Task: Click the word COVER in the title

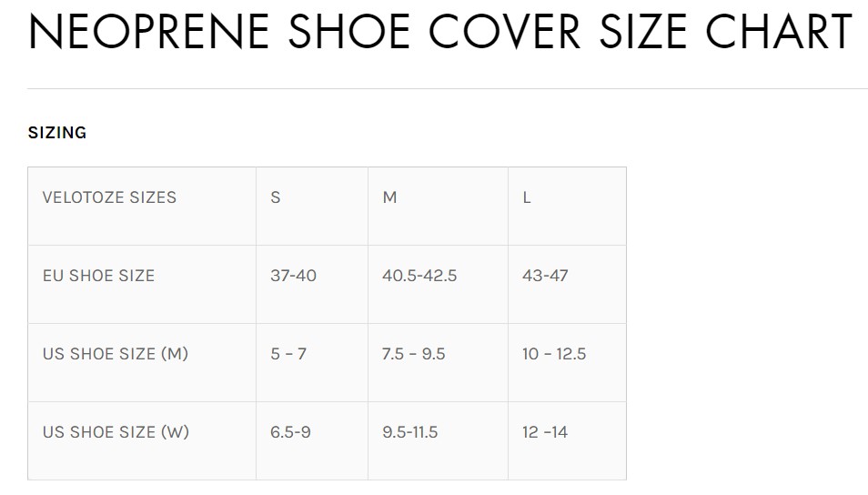Action: [x=504, y=33]
